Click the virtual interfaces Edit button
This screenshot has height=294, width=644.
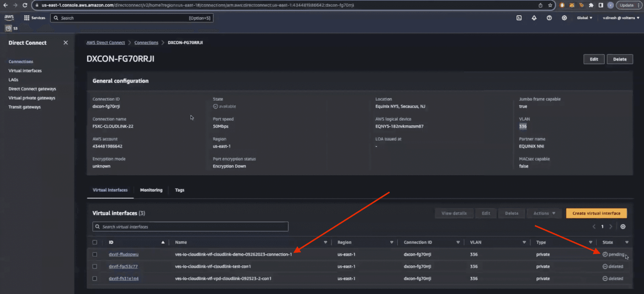(x=486, y=213)
